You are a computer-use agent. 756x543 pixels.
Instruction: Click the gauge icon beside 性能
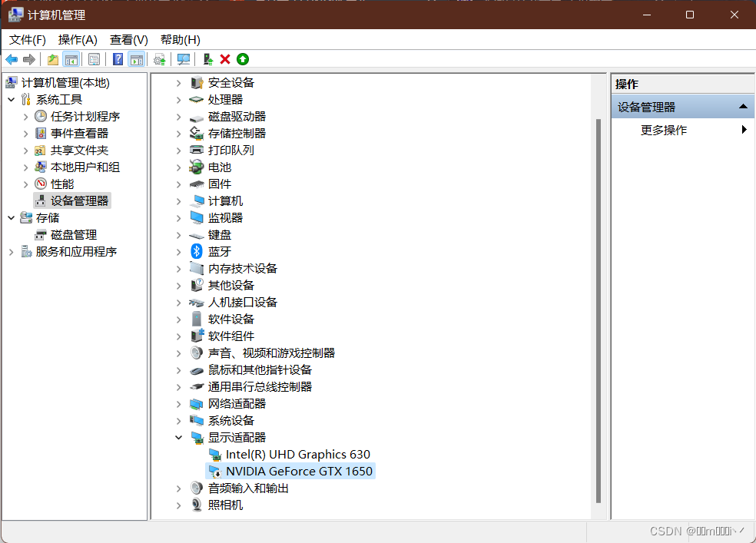click(x=41, y=184)
